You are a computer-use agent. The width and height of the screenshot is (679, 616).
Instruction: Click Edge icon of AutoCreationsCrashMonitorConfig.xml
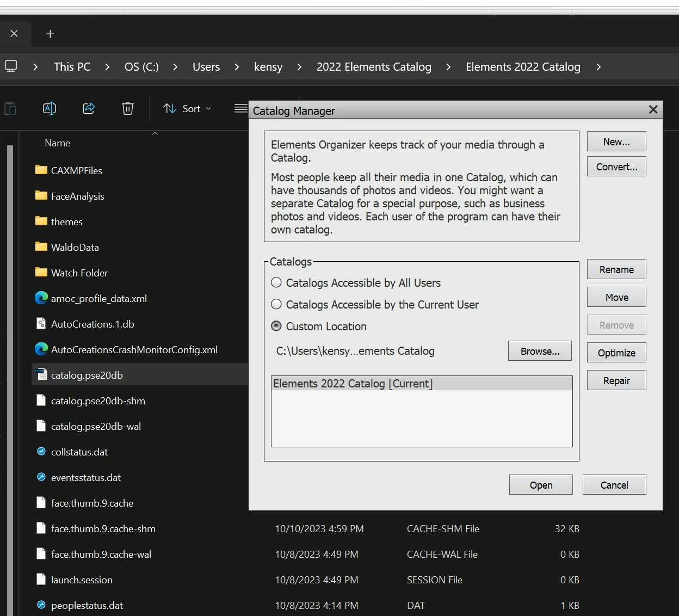coord(41,349)
